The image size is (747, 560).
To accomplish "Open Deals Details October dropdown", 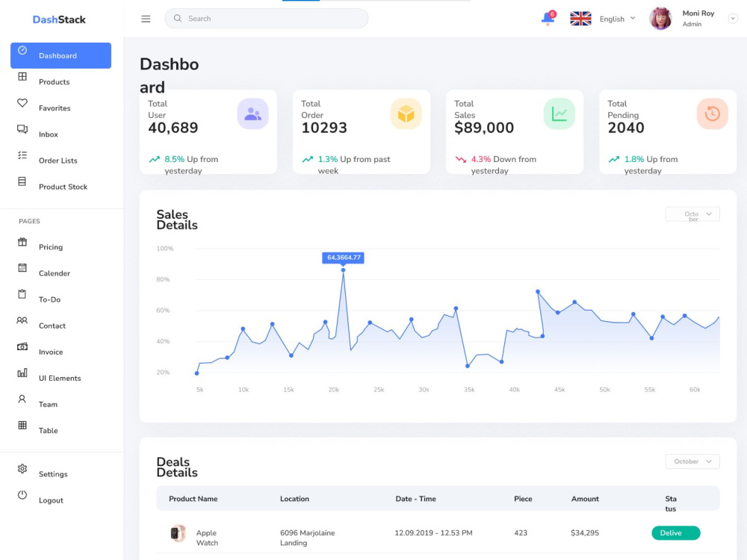I will click(x=692, y=461).
